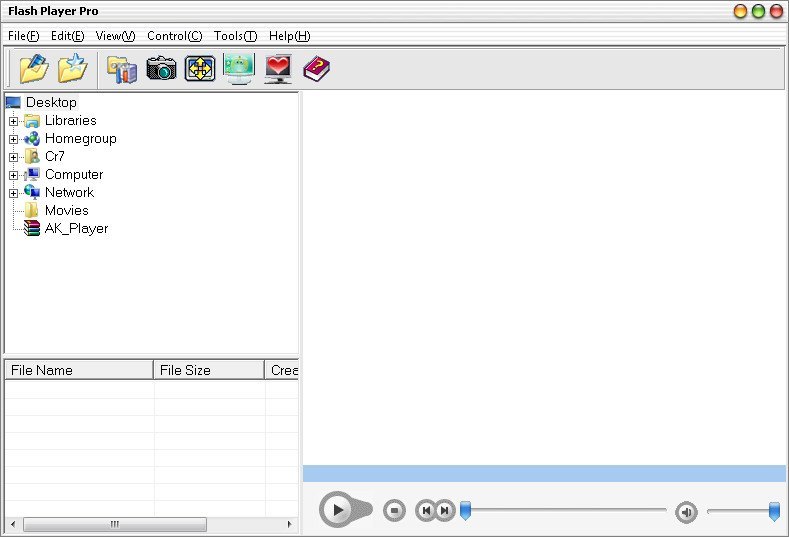
Task: Click the Movies folder icon
Action: click(x=32, y=210)
